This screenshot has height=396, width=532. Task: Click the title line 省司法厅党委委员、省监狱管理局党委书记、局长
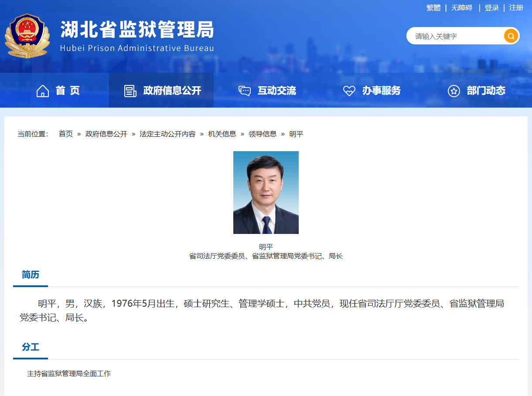point(266,256)
